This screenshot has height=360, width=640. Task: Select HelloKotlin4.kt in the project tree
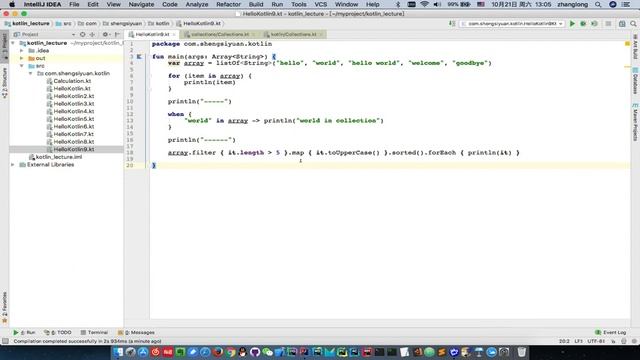pos(73,111)
